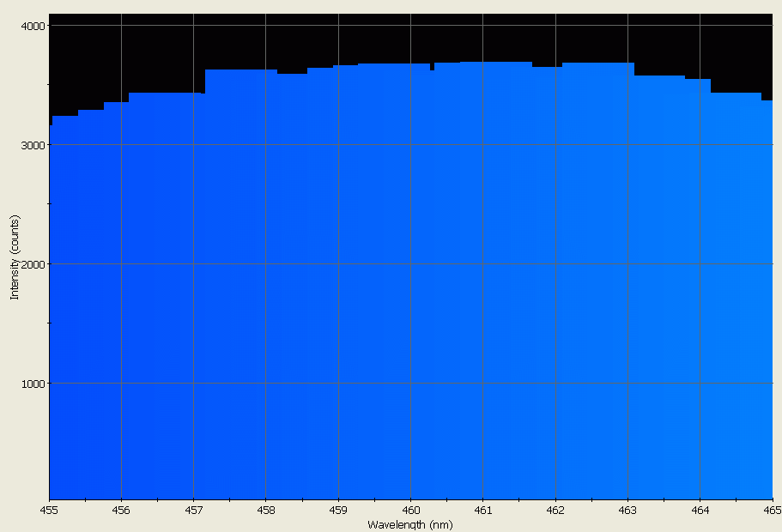Screen dimensions: 782x532
Task: Click the 458 nm wavelength tick label
Action: [x=265, y=509]
